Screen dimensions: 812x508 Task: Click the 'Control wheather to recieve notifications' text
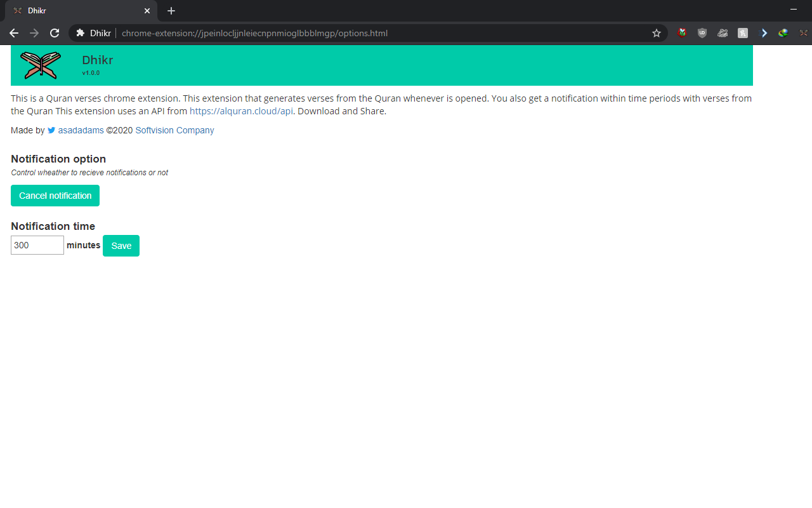click(89, 173)
